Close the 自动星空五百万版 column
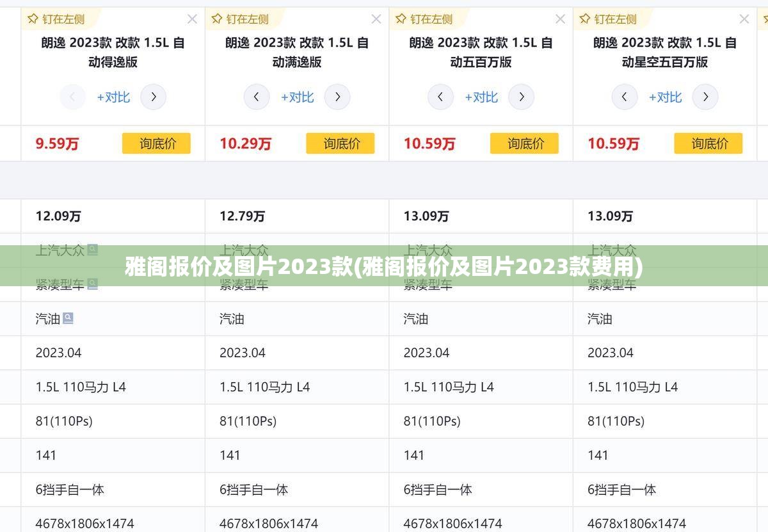The width and height of the screenshot is (768, 532). coord(744,19)
